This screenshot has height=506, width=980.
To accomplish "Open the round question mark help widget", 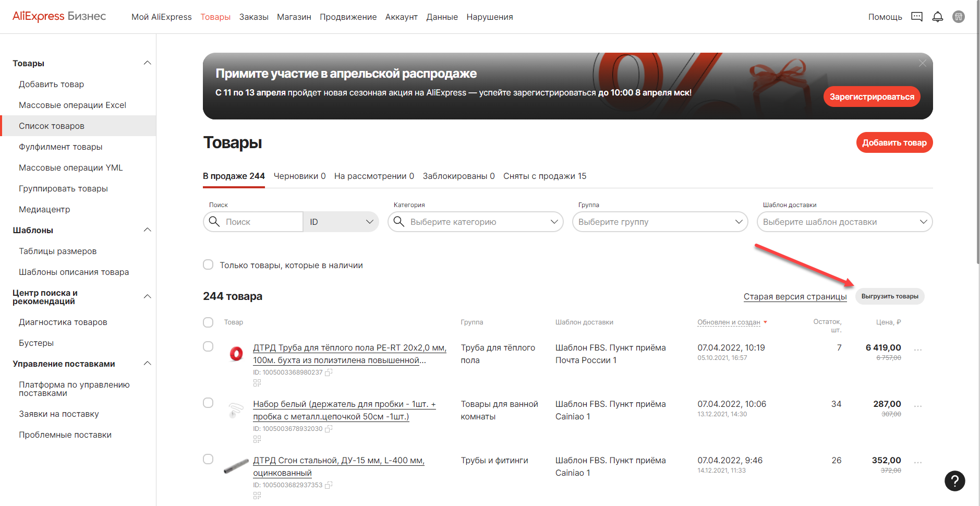I will pyautogui.click(x=955, y=481).
